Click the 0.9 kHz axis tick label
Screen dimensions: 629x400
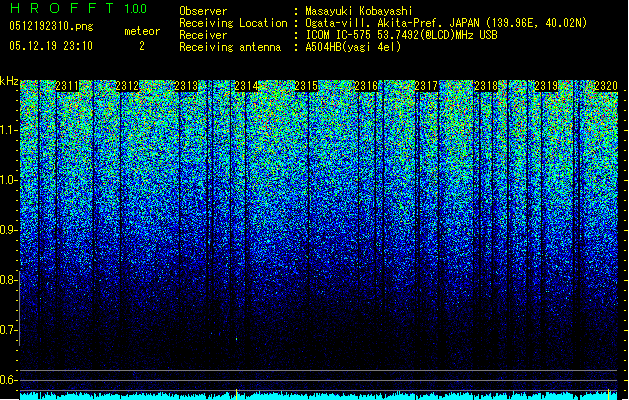tap(9, 230)
